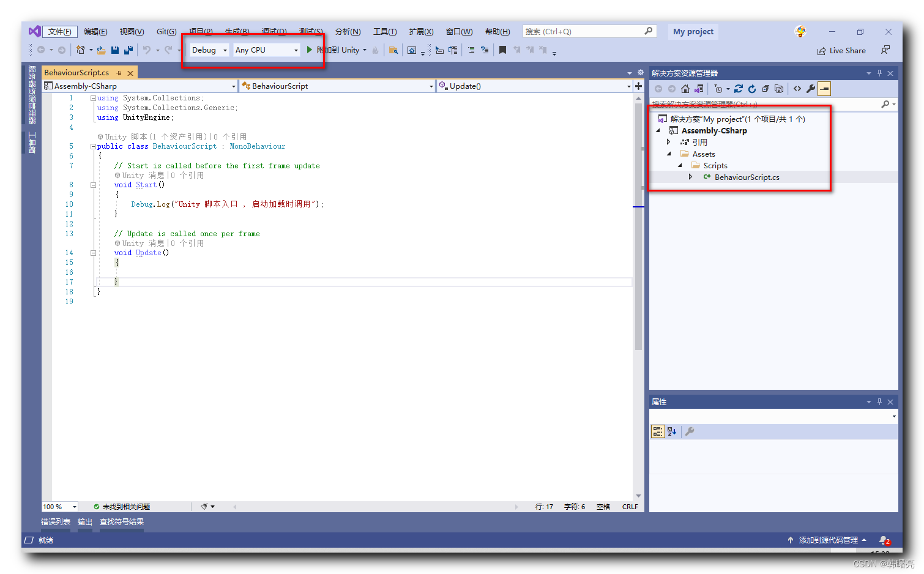Viewport: 924px width, 574px height.
Task: Open the editor zoom percentage selector
Action: click(x=59, y=506)
